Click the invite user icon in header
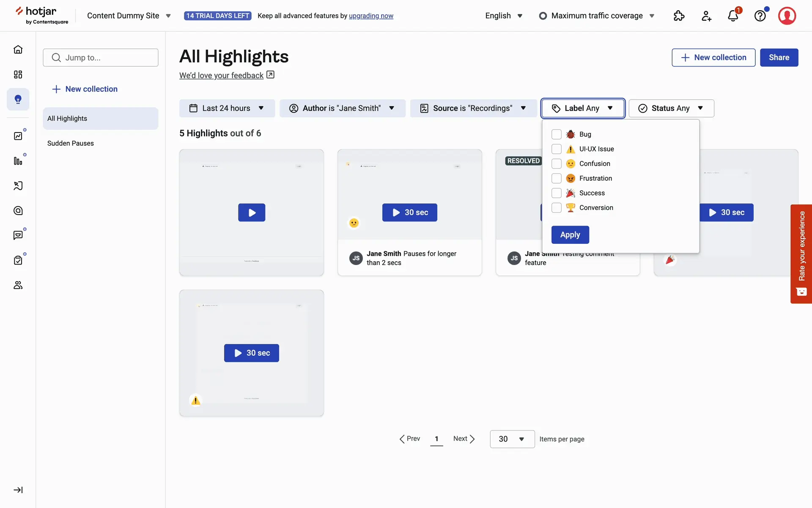The height and width of the screenshot is (508, 812). 706,16
